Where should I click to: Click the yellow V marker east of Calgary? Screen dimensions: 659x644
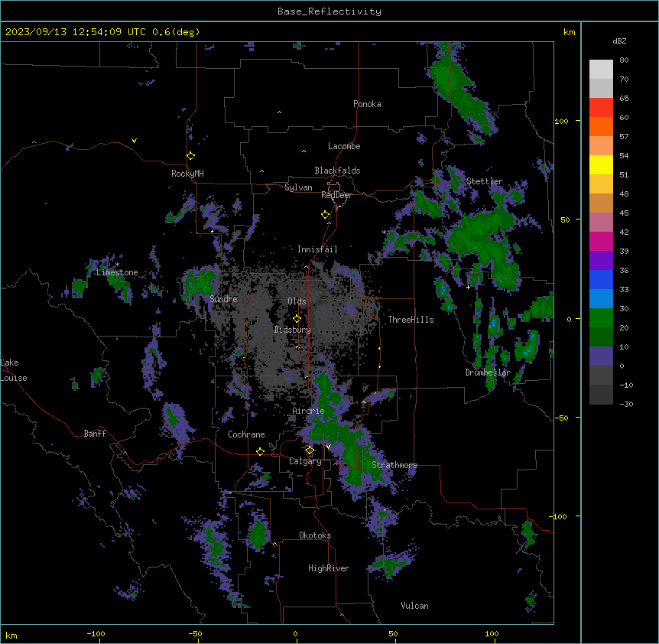pyautogui.click(x=328, y=447)
